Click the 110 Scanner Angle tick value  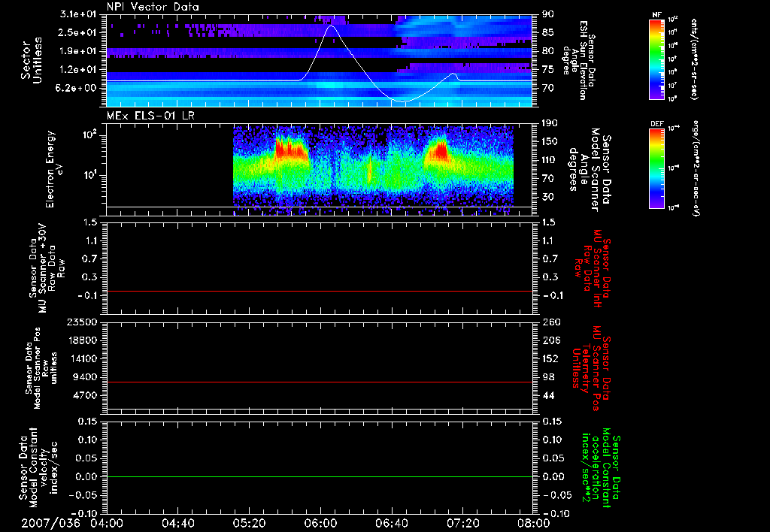pos(550,160)
